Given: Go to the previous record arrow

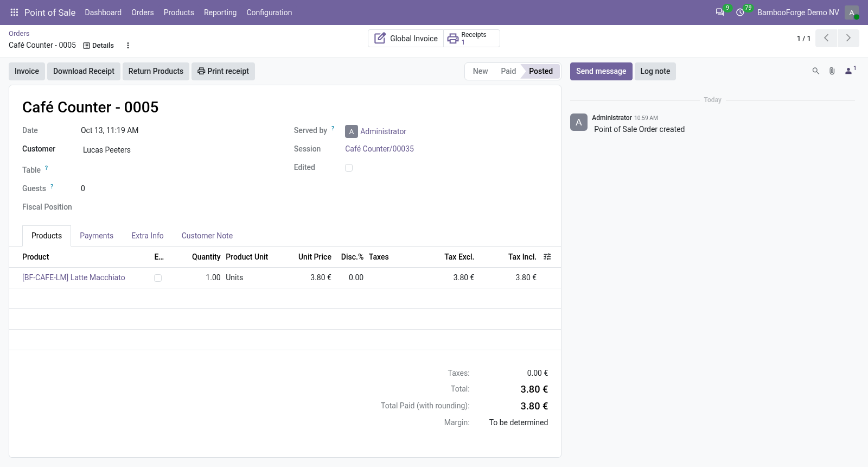Looking at the screenshot, I should [826, 38].
